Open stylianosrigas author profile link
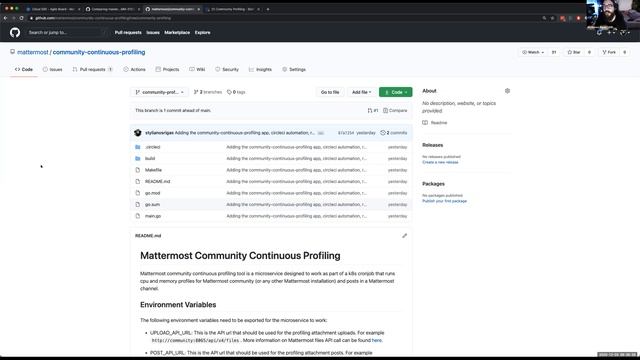 159,133
